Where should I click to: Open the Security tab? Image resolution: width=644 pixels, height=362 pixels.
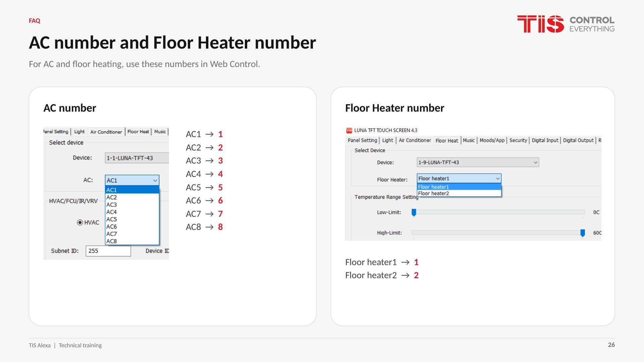tap(518, 140)
